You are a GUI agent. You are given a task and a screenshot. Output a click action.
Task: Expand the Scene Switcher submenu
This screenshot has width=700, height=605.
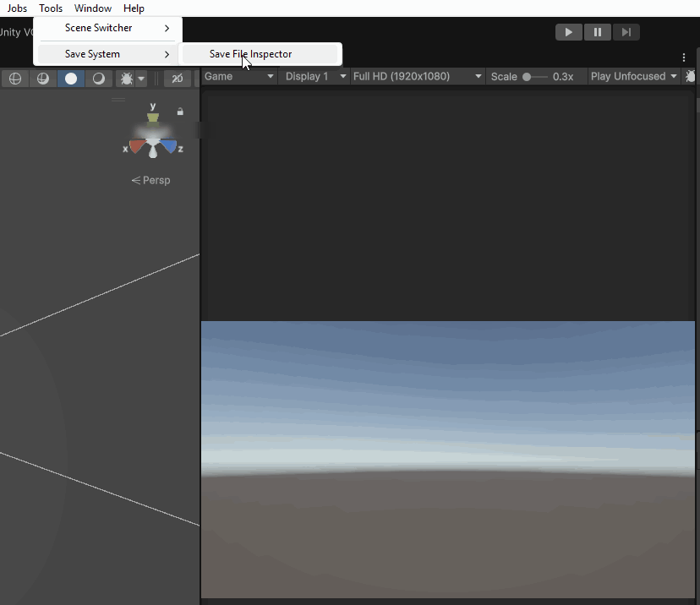107,28
